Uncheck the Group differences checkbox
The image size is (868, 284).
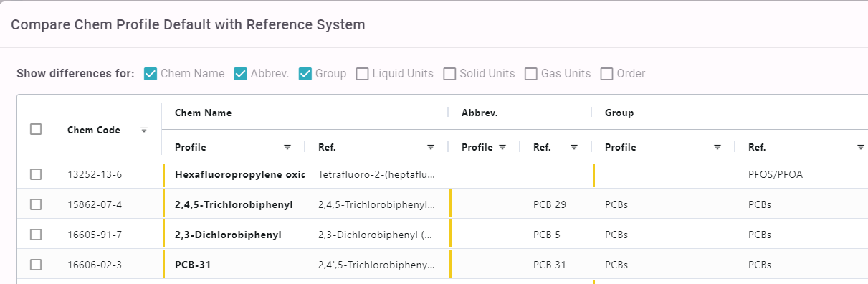[x=305, y=73]
